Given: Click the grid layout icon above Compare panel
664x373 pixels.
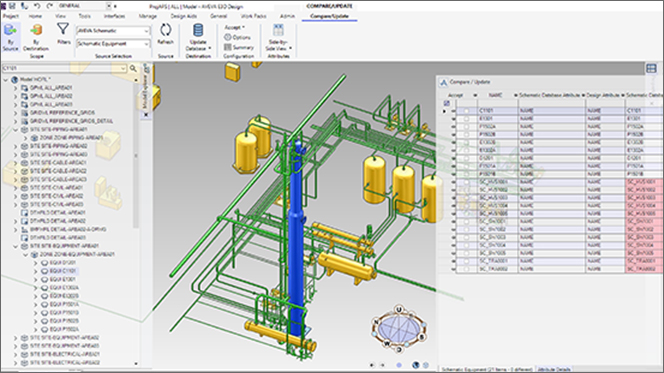Looking at the screenshot, I should (x=651, y=68).
